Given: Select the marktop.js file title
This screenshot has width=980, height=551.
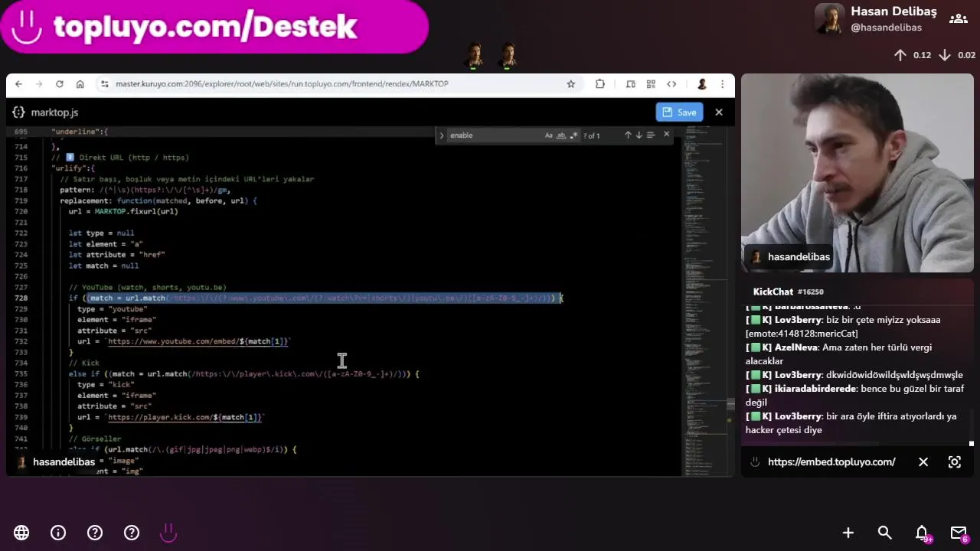Looking at the screenshot, I should tap(54, 112).
